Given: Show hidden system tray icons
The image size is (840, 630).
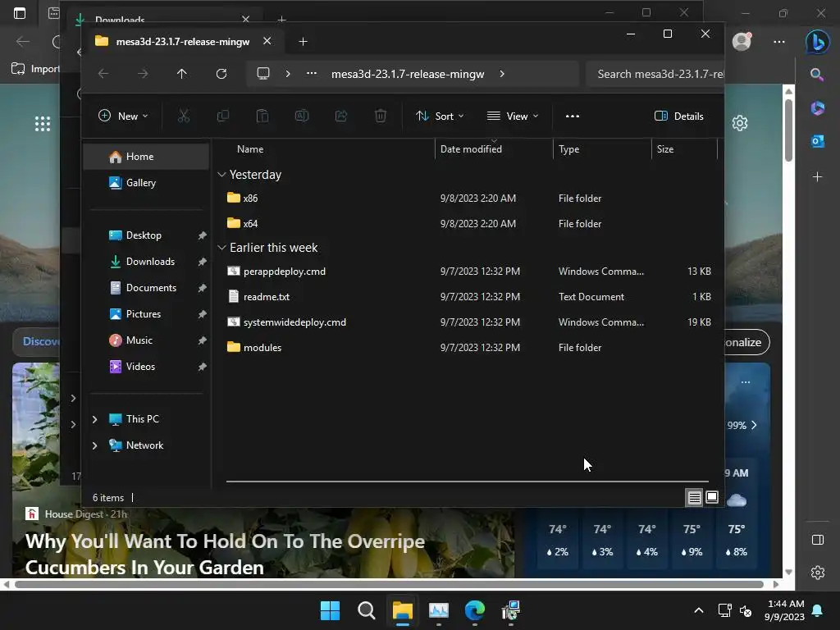Looking at the screenshot, I should pos(699,610).
